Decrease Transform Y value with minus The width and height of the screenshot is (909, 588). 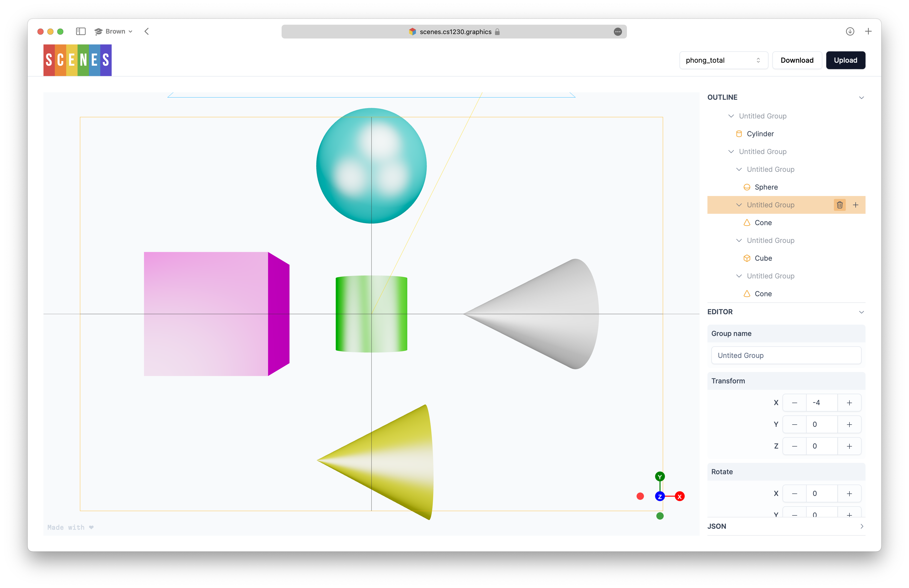coord(794,424)
